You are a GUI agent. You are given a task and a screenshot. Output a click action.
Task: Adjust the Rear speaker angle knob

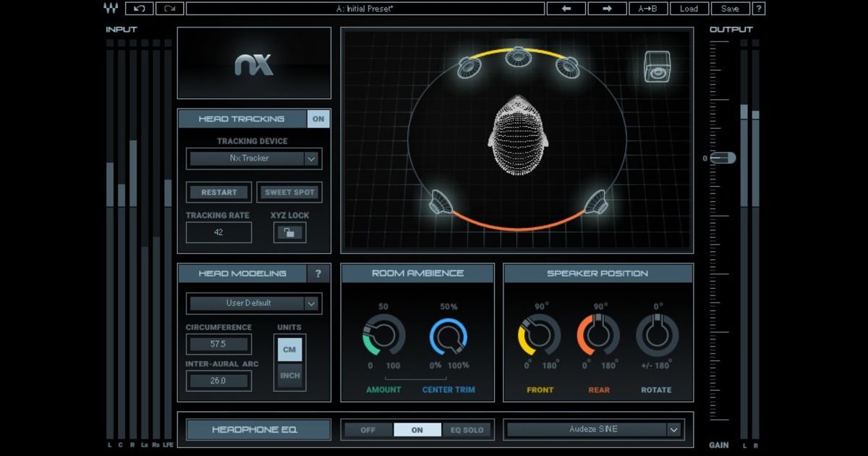point(598,335)
